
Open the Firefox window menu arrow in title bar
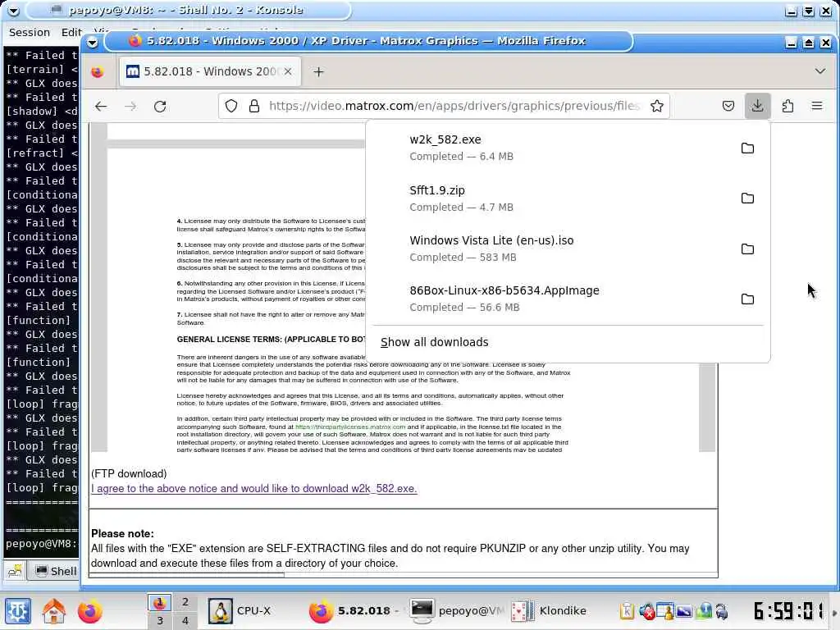tap(92, 42)
